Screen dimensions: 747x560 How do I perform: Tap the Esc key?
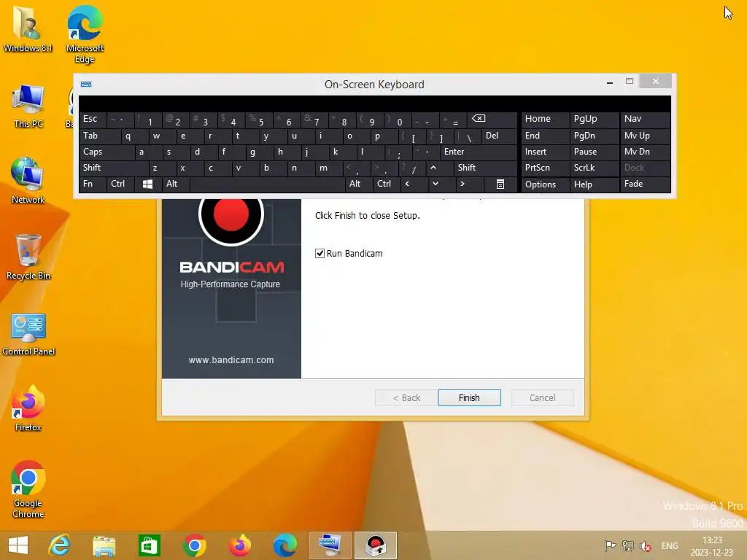point(93,119)
